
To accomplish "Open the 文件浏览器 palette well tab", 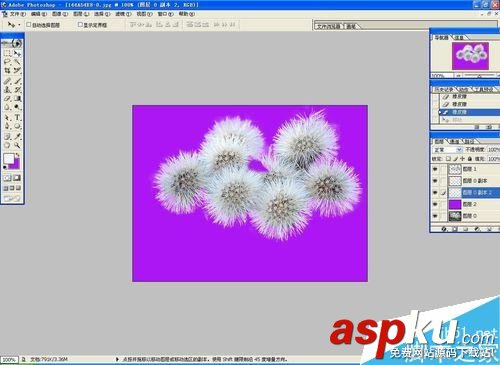I will (329, 26).
